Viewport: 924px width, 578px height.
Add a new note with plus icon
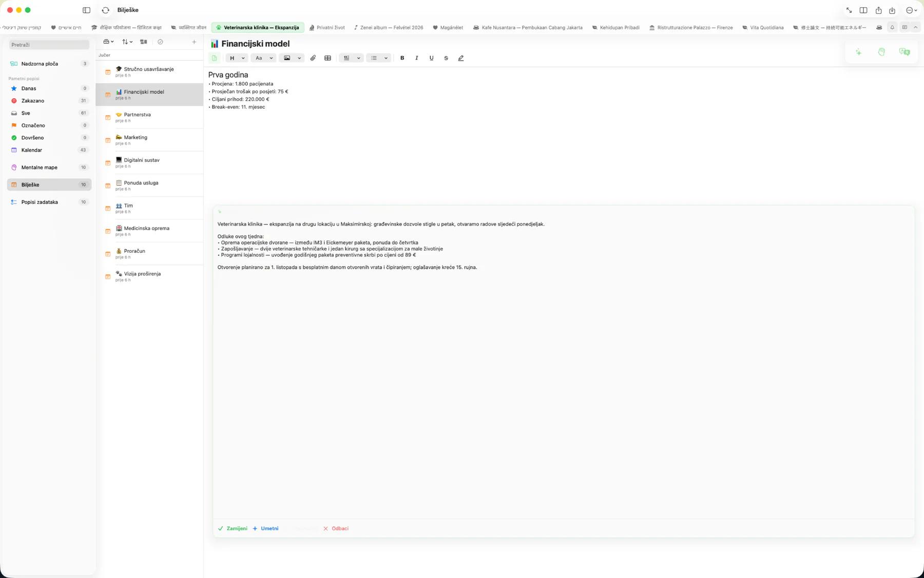[194, 42]
